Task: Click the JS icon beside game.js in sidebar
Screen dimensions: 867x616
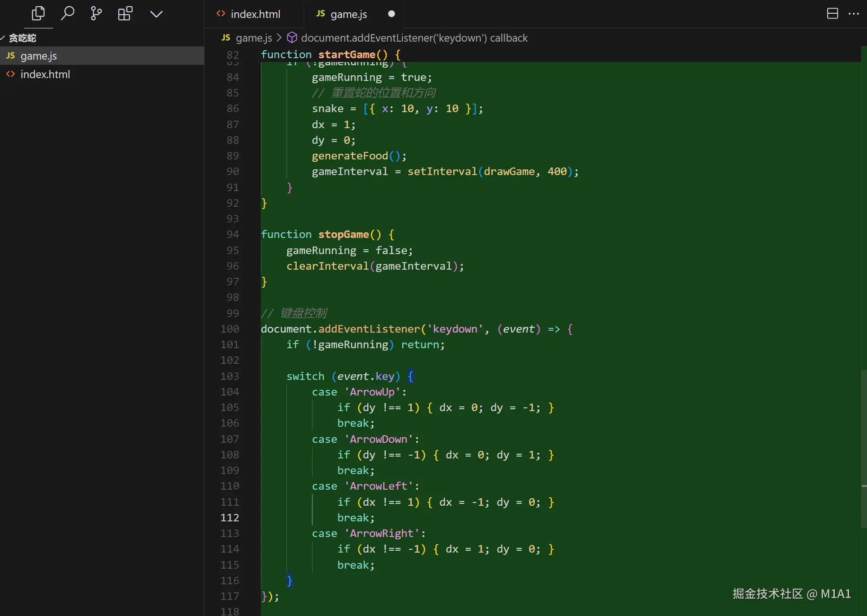Action: click(10, 56)
